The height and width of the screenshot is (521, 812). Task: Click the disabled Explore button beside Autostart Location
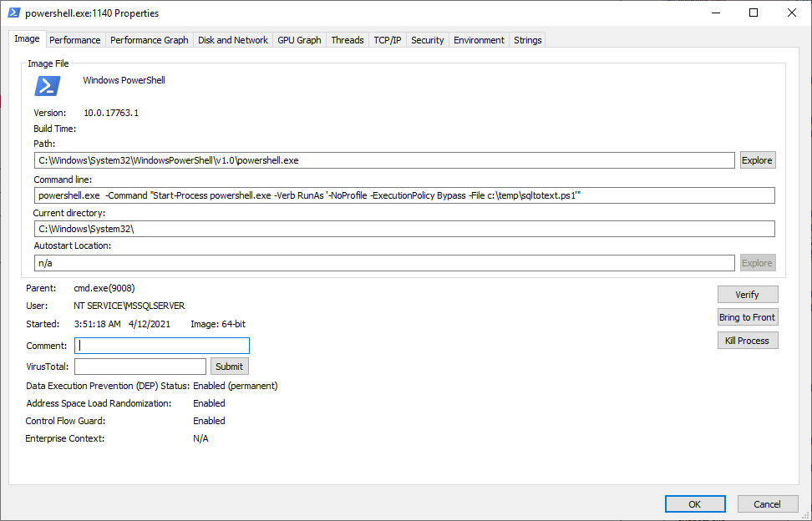click(757, 263)
